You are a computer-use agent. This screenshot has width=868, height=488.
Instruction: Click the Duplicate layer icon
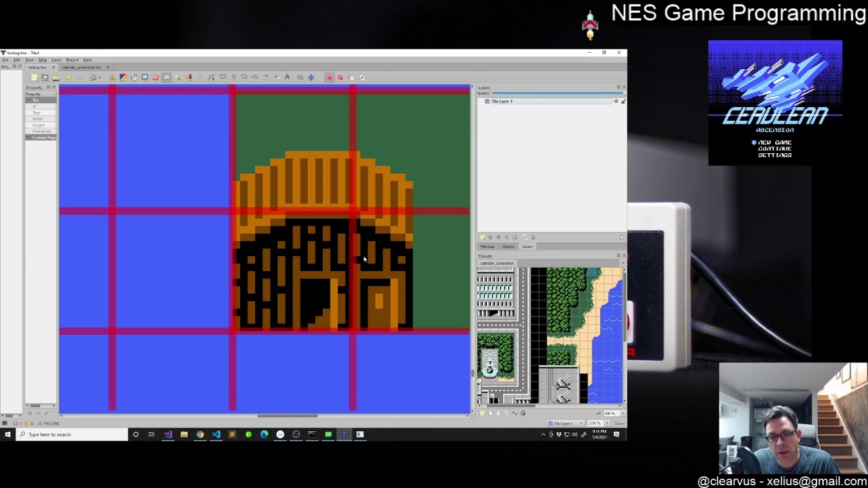[507, 237]
